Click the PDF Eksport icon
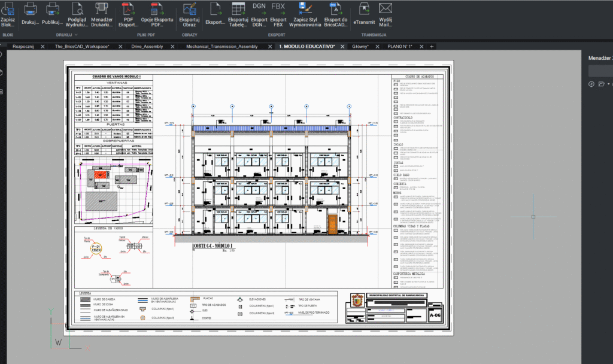Image resolution: width=613 pixels, height=364 pixels. coord(128,9)
